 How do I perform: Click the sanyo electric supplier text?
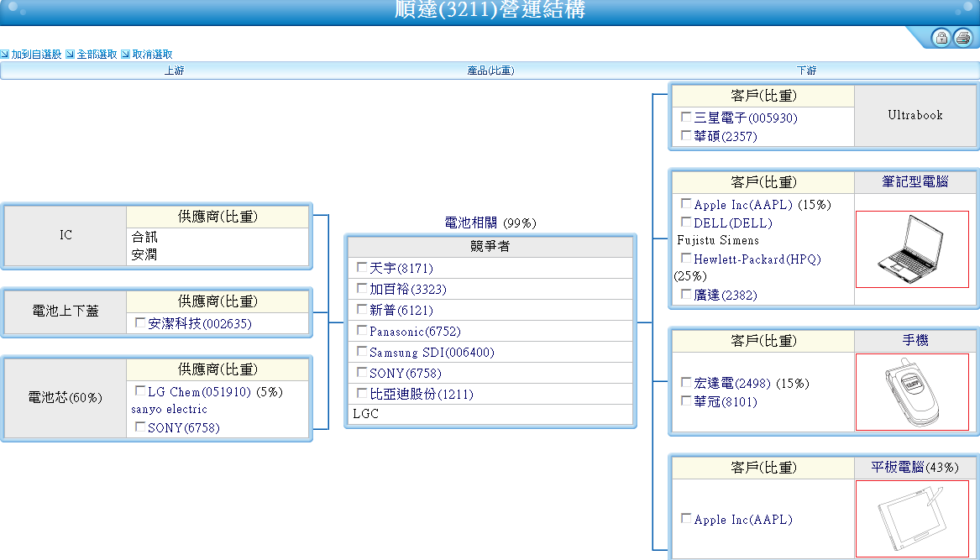(x=170, y=410)
